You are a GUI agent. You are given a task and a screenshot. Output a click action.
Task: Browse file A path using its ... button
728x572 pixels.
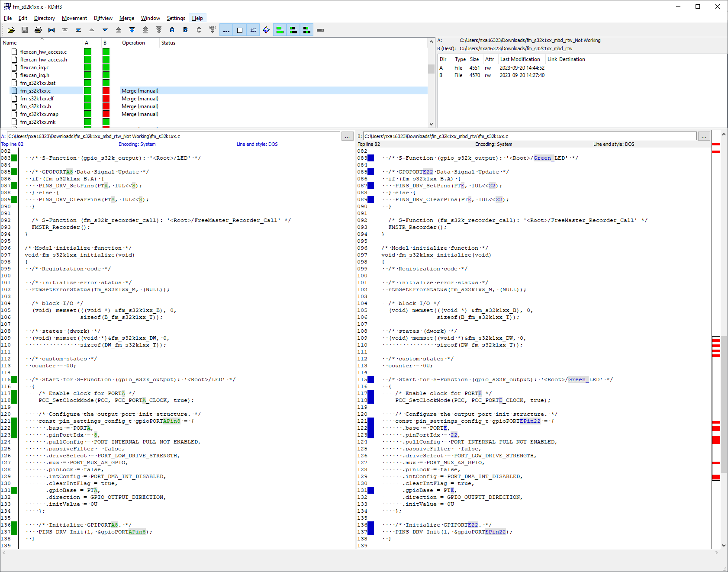point(347,136)
